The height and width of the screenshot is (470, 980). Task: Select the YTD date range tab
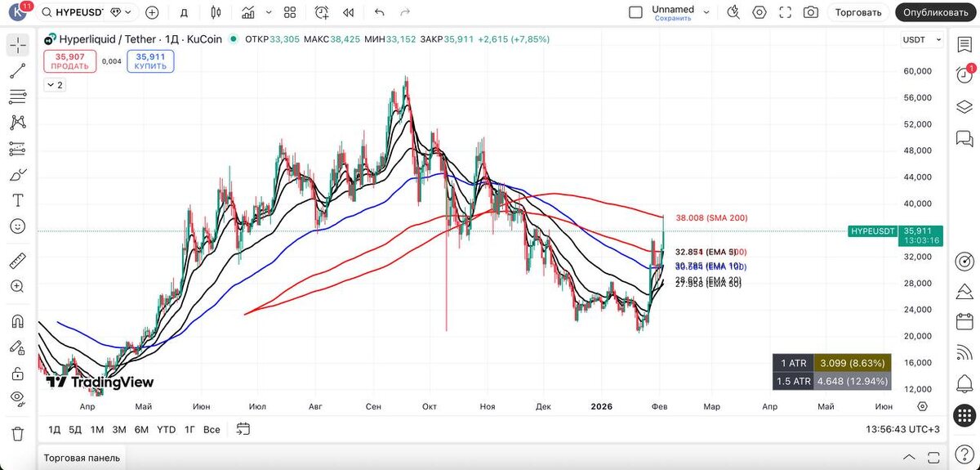(x=166, y=429)
